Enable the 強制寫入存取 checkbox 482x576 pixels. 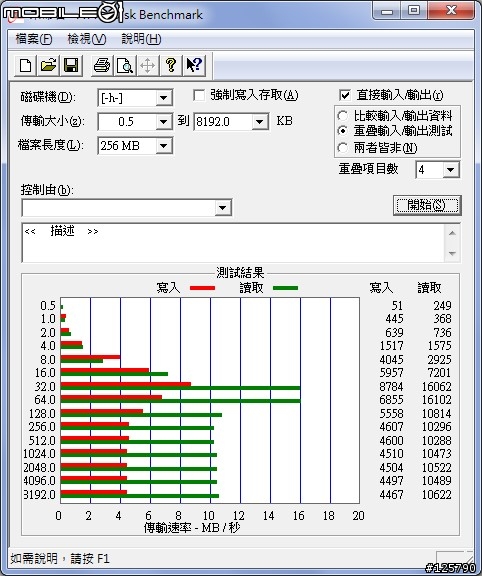pyautogui.click(x=199, y=96)
